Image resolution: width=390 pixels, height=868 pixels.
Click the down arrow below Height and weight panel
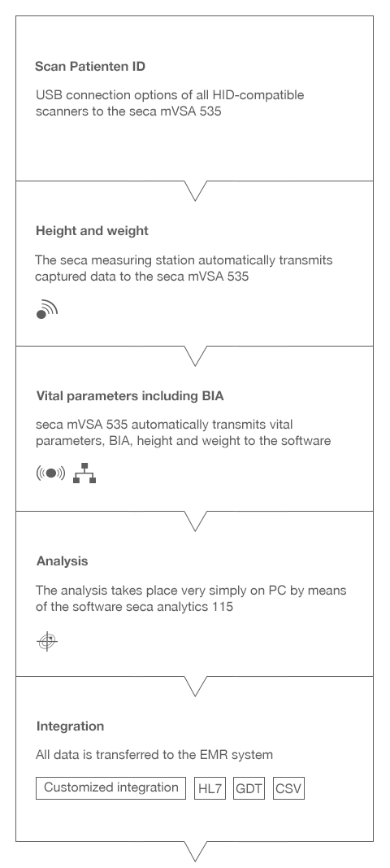pos(195,355)
